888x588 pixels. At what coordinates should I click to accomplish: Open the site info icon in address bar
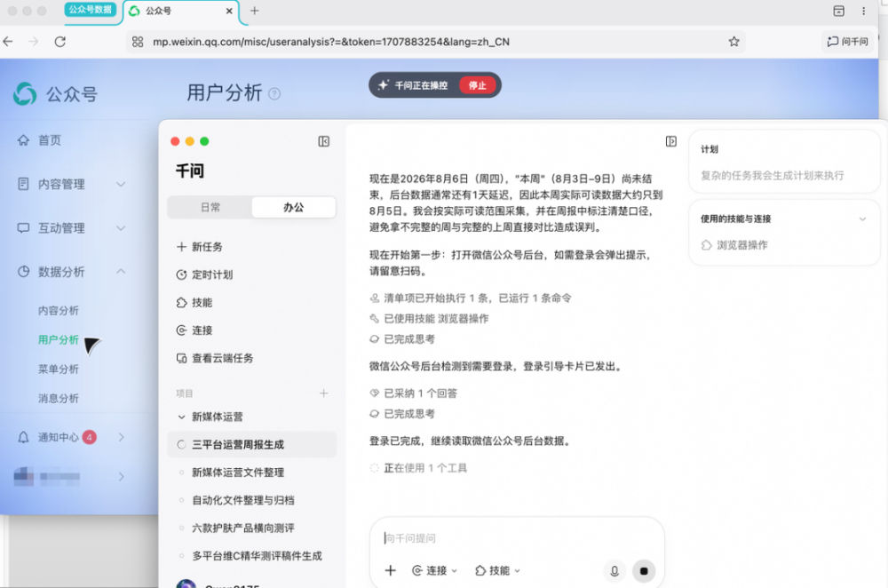pyautogui.click(x=138, y=42)
